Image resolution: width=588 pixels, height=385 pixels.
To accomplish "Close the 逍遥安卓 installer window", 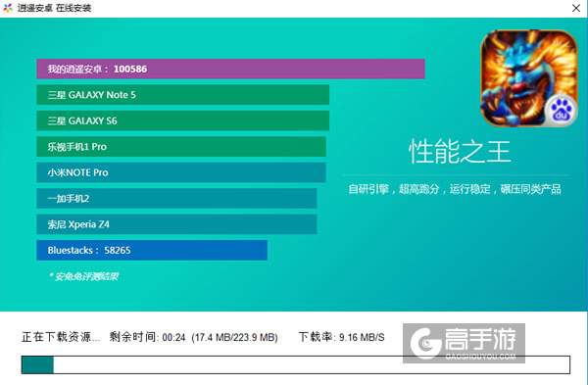I will click(576, 8).
